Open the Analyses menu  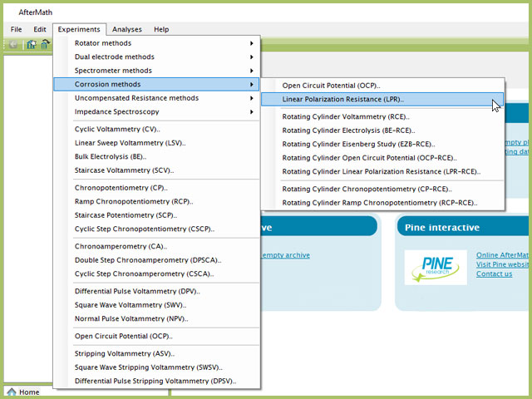point(127,29)
